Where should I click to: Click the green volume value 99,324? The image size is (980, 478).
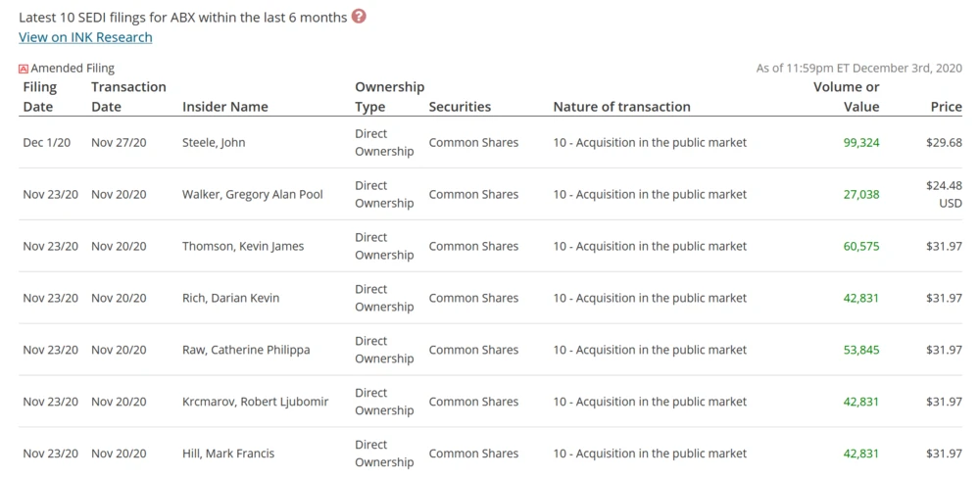click(x=861, y=143)
